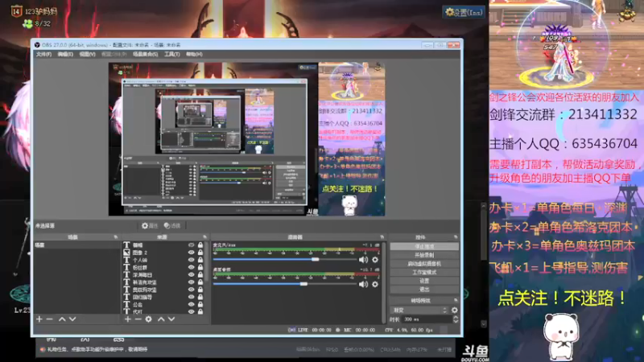Viewport: 644px width, 362px height.
Task: Click the OBS preview canvas thumbnail
Action: (x=247, y=139)
